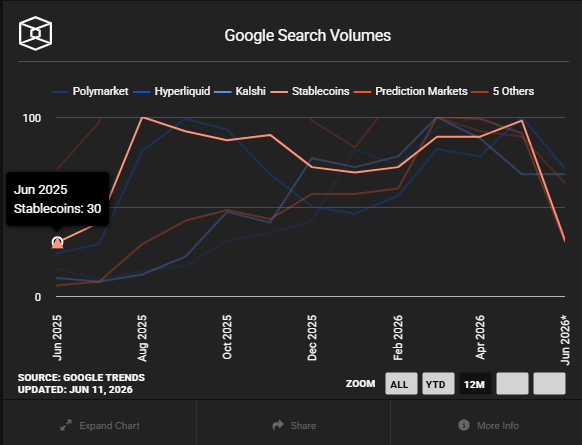Toggle the Hyperliquid series in legend
Viewport: 582px width, 445px height.
[x=182, y=91]
